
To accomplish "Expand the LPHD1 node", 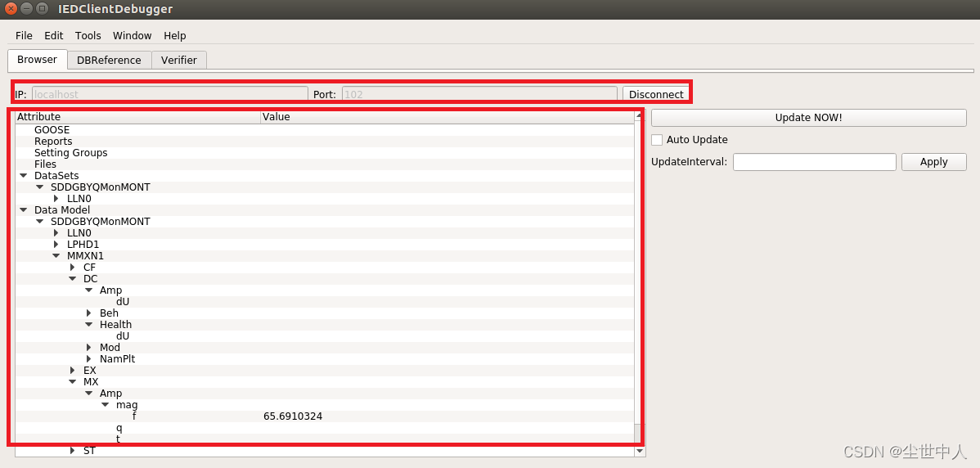I will coord(56,245).
